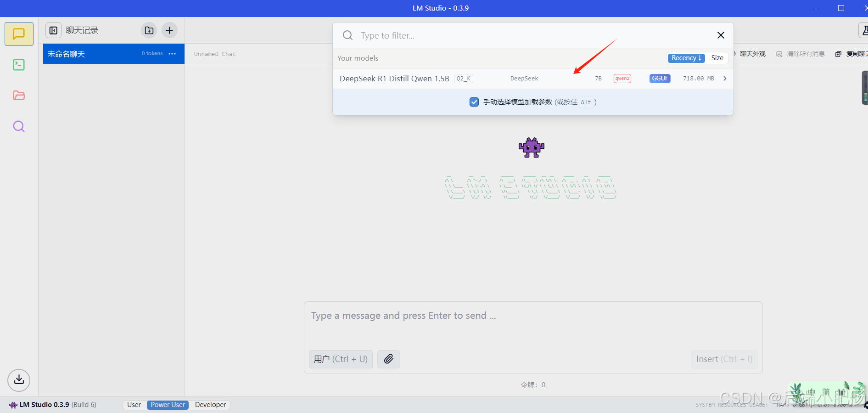Open the Downloads icon at bottom left
The image size is (868, 413).
[x=19, y=380]
